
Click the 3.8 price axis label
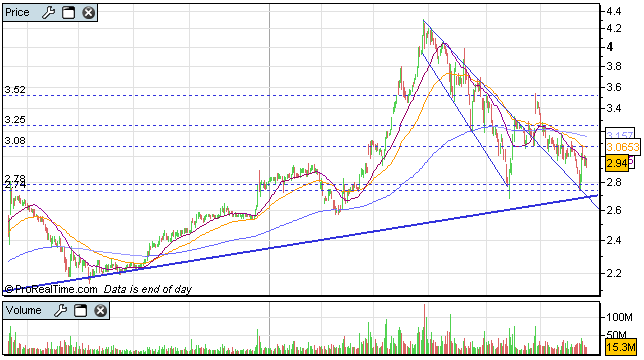614,66
